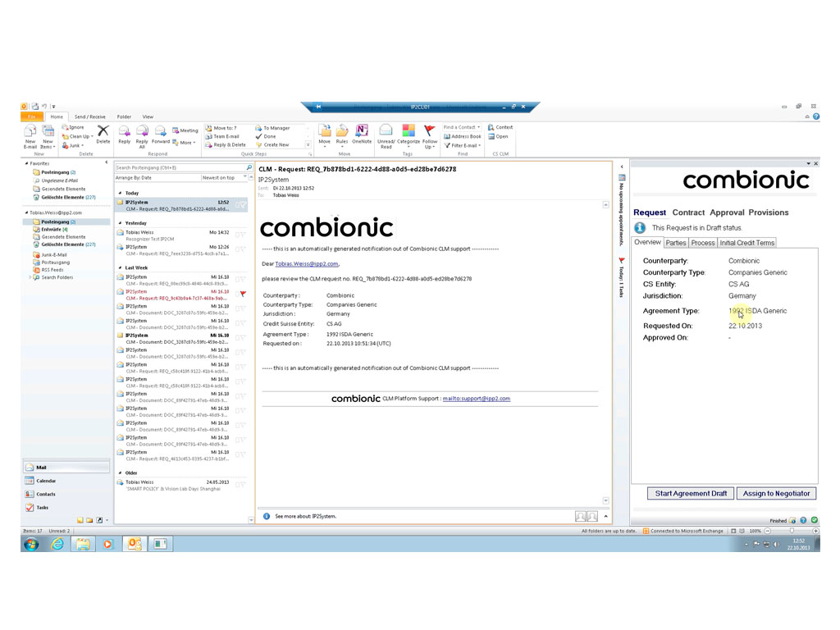Open the Address Book

tap(463, 136)
